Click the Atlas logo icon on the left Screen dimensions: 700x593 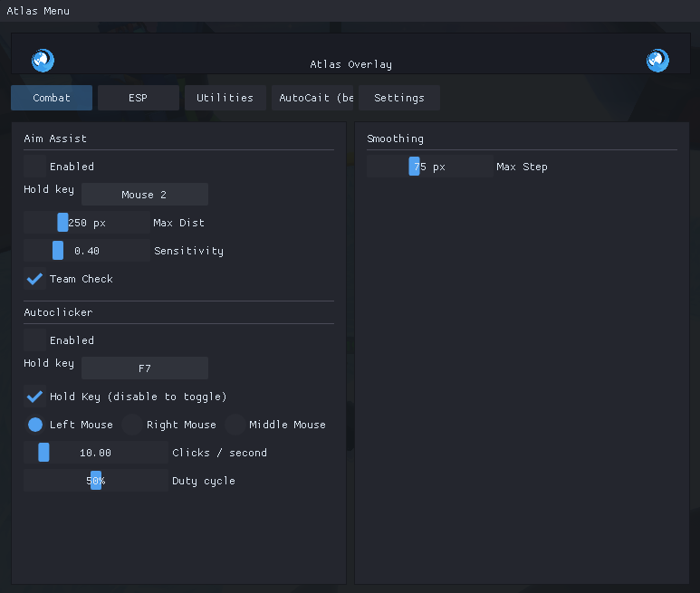pos(43,61)
